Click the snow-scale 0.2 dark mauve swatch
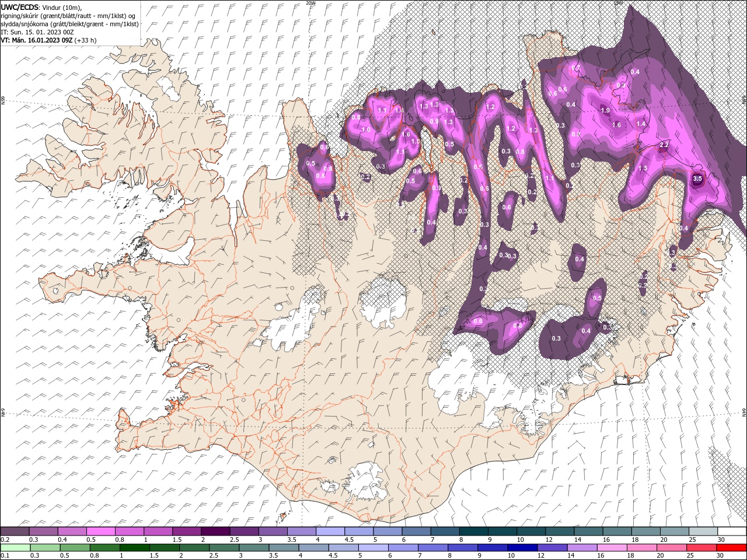This screenshot has height=560, width=747. [x=15, y=531]
